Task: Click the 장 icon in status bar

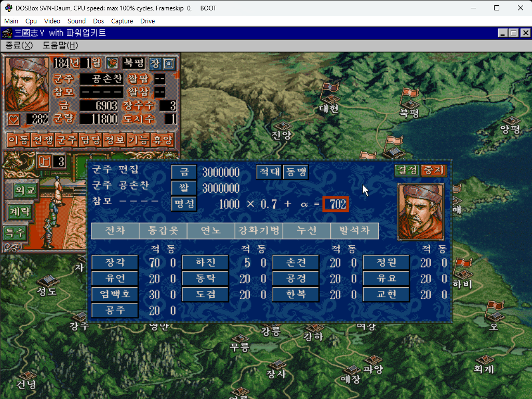Action: [x=155, y=63]
